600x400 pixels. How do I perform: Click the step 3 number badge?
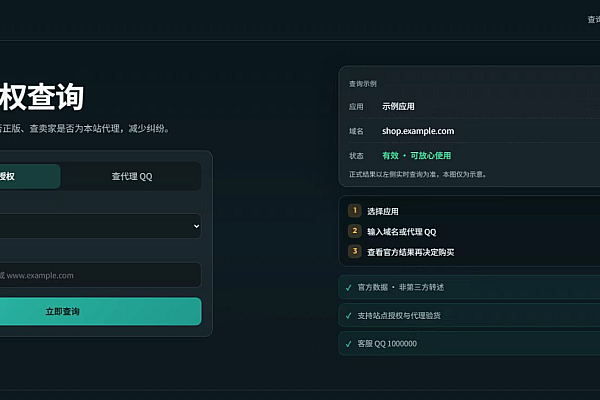tap(355, 251)
